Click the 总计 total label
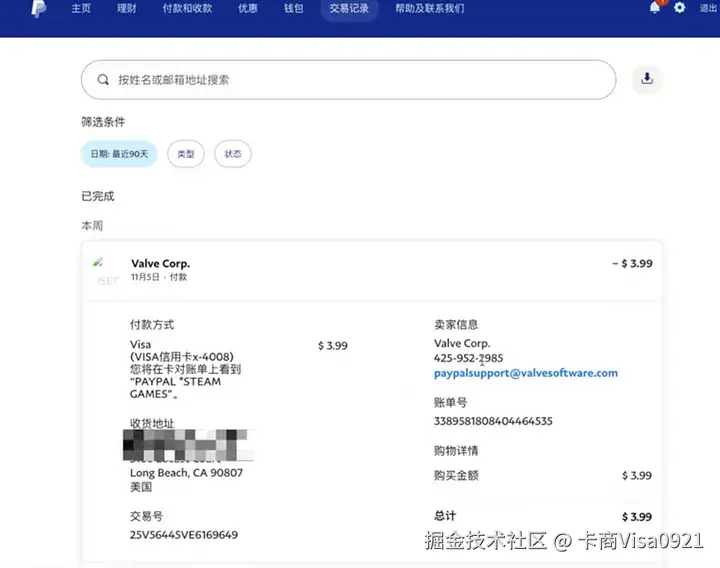Image resolution: width=720 pixels, height=568 pixels. coord(445,515)
